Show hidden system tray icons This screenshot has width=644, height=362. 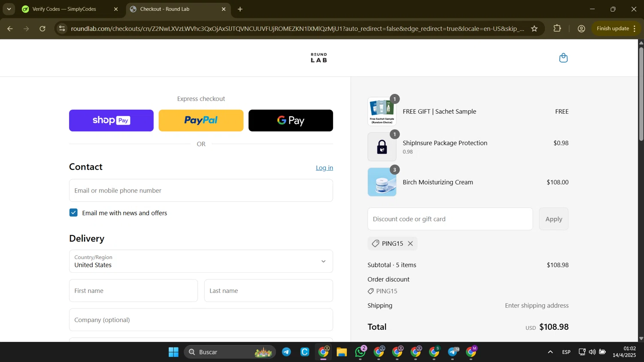[x=550, y=352]
